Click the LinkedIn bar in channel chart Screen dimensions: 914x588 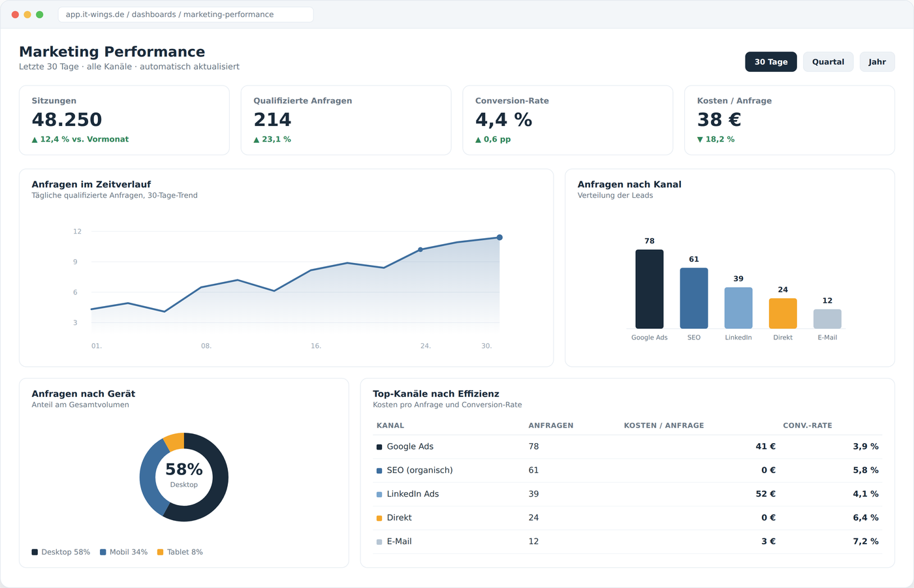tap(738, 308)
